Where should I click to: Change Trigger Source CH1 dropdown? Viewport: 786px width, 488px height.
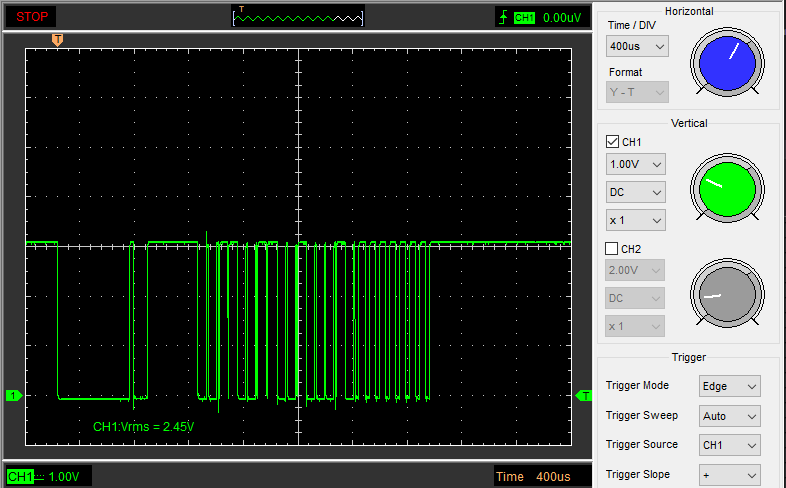[730, 445]
